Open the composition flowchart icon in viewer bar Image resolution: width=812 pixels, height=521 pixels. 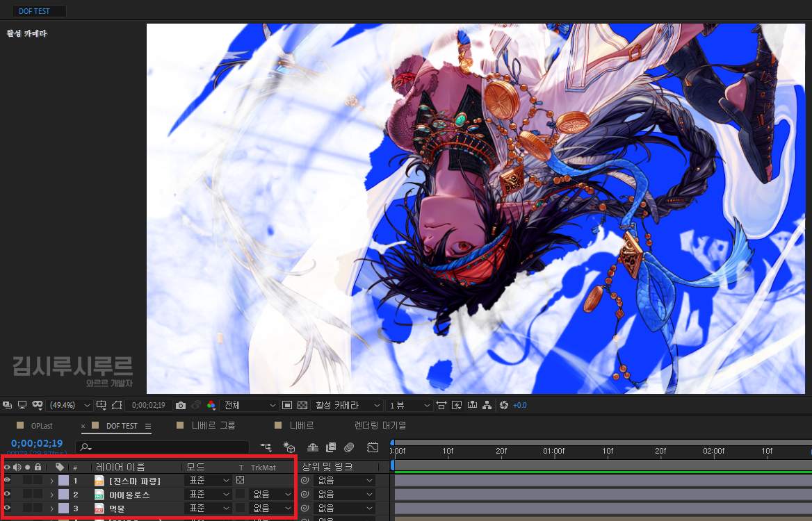(487, 405)
